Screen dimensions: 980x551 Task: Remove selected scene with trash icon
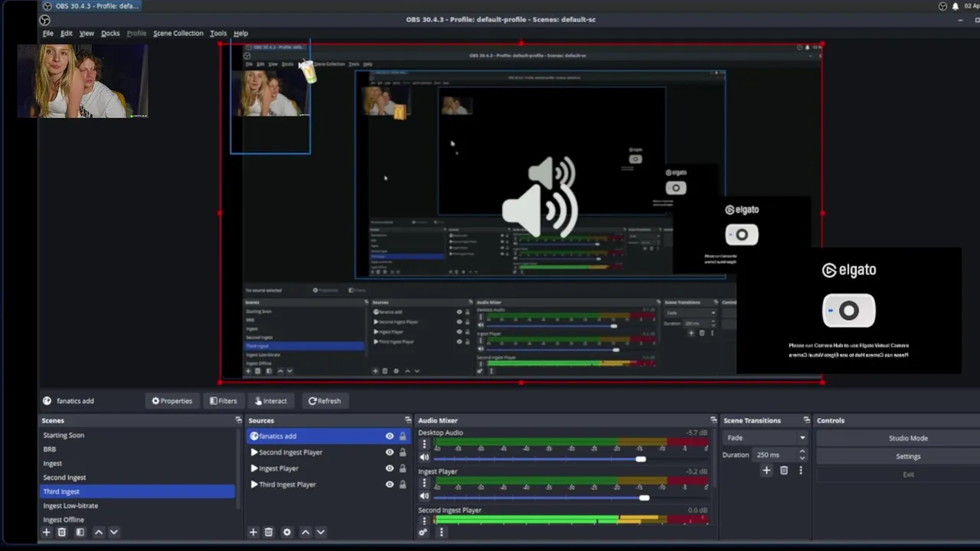[62, 532]
